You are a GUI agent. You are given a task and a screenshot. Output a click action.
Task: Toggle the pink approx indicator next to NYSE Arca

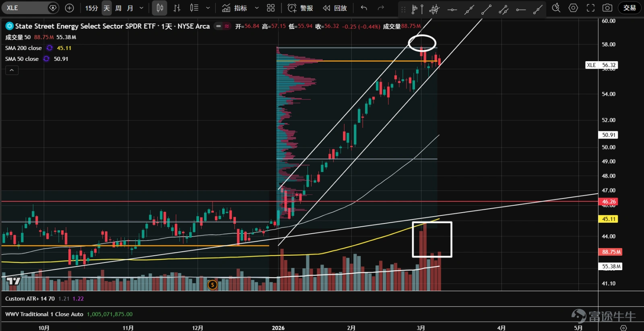tap(227, 26)
